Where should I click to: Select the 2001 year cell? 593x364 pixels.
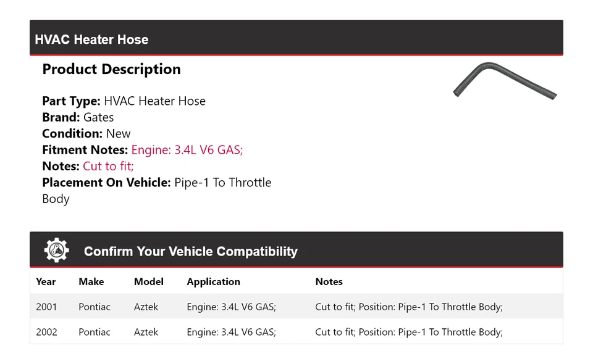(46, 307)
